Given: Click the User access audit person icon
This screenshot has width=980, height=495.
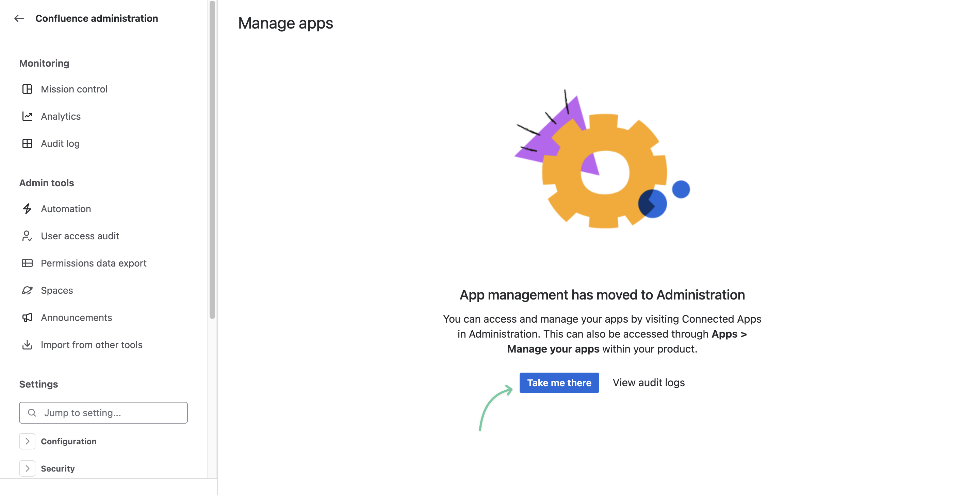Looking at the screenshot, I should pos(27,236).
